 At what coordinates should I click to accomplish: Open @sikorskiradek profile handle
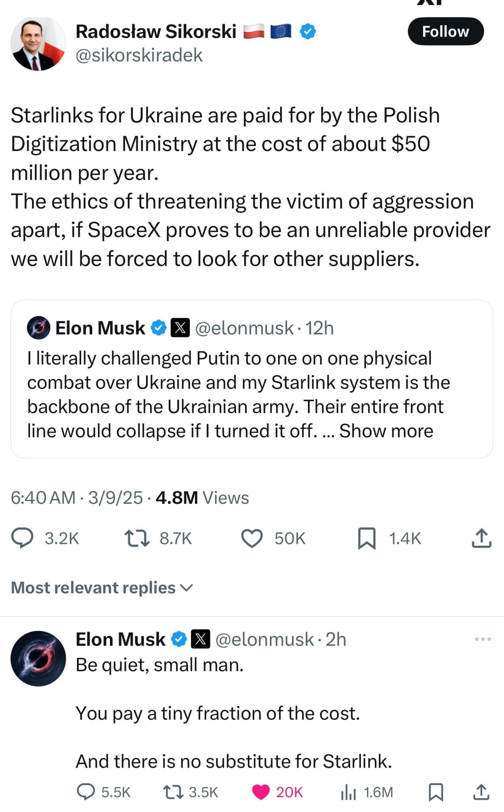pyautogui.click(x=139, y=55)
